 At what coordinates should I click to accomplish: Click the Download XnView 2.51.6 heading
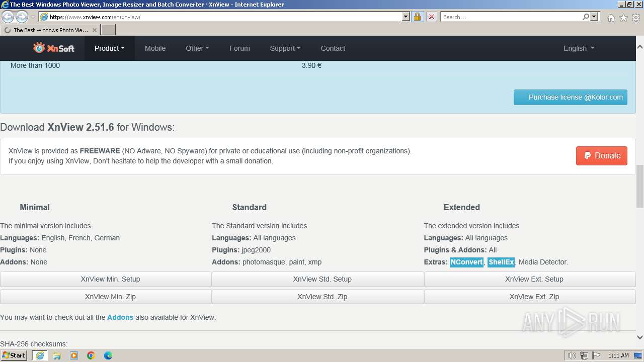click(88, 127)
